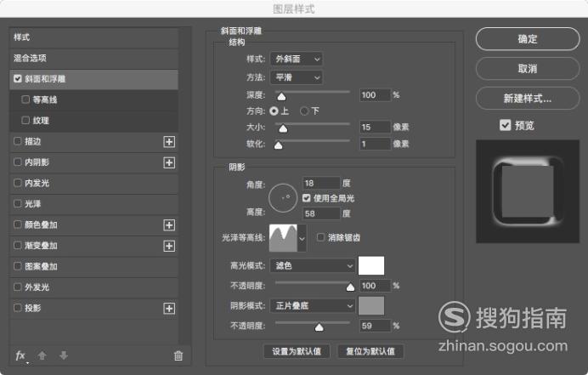Add another 描边 effect with its plus icon
The image size is (588, 375).
[169, 142]
